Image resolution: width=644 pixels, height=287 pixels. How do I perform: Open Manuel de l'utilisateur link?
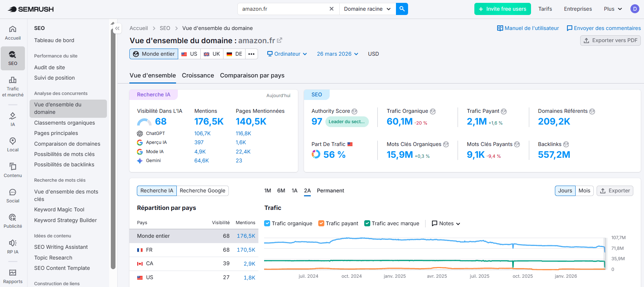(528, 28)
